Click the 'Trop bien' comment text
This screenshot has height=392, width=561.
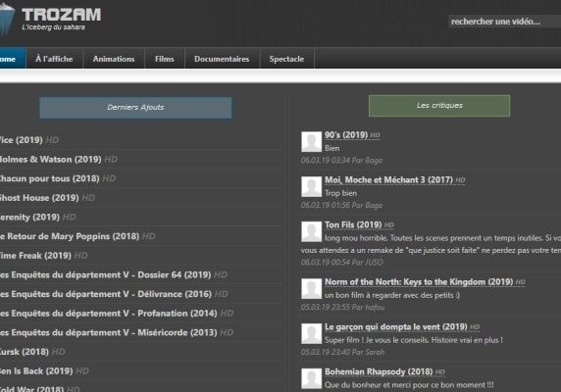340,193
